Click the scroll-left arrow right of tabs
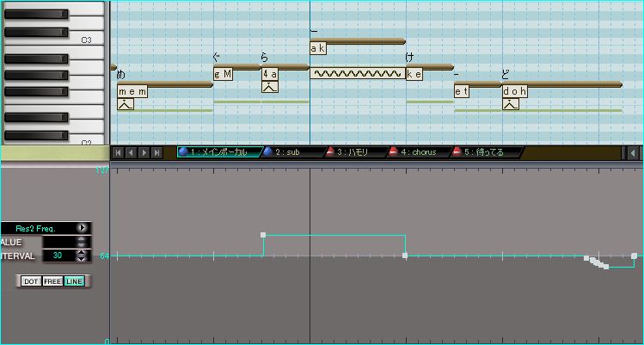The height and width of the screenshot is (345, 644). coord(633,153)
